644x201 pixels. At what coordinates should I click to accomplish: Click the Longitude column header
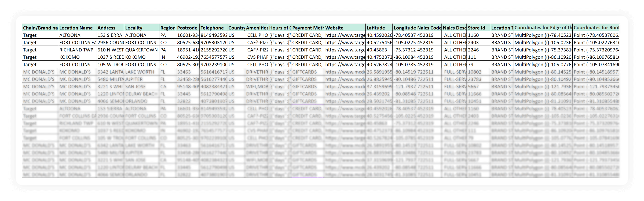pos(405,28)
